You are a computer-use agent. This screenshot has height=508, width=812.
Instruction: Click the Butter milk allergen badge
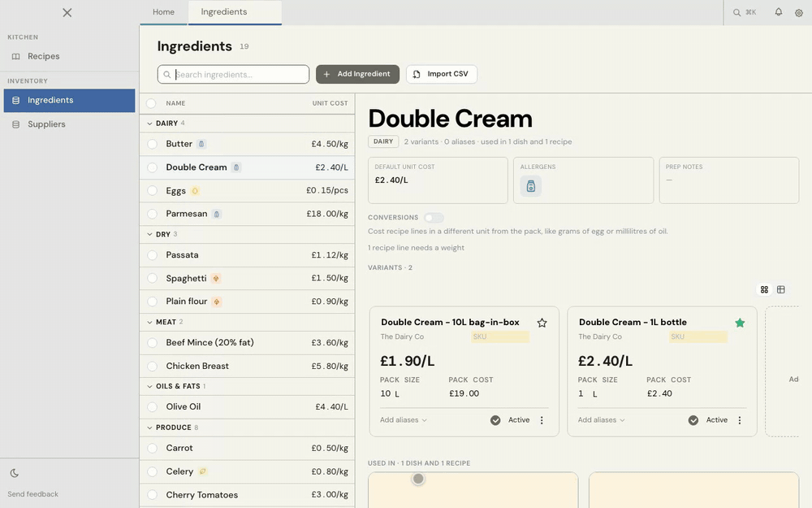(201, 144)
